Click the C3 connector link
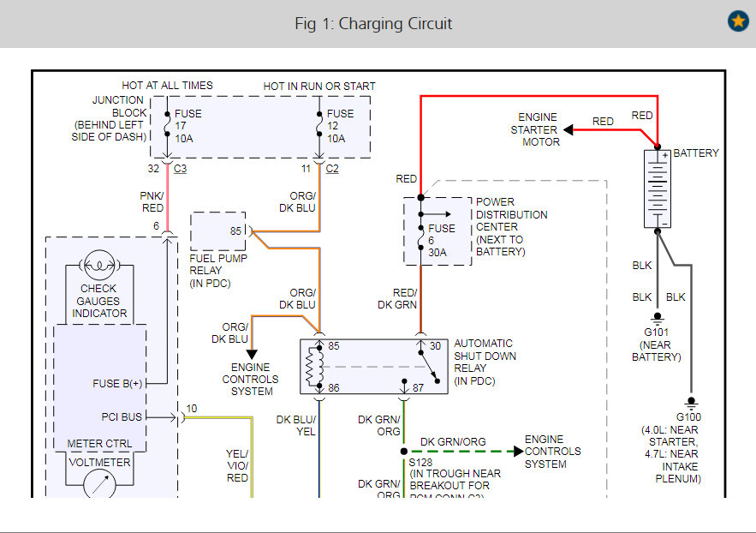 pos(180,169)
